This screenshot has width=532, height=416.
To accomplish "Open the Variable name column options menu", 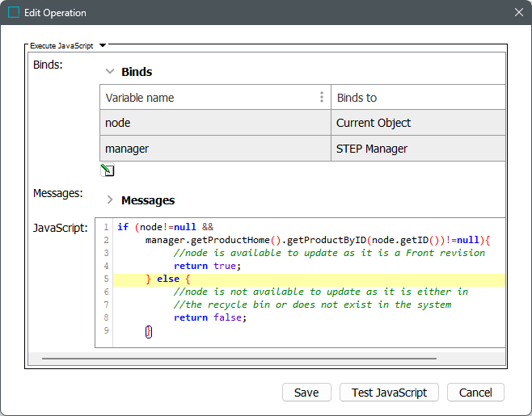I will [322, 97].
